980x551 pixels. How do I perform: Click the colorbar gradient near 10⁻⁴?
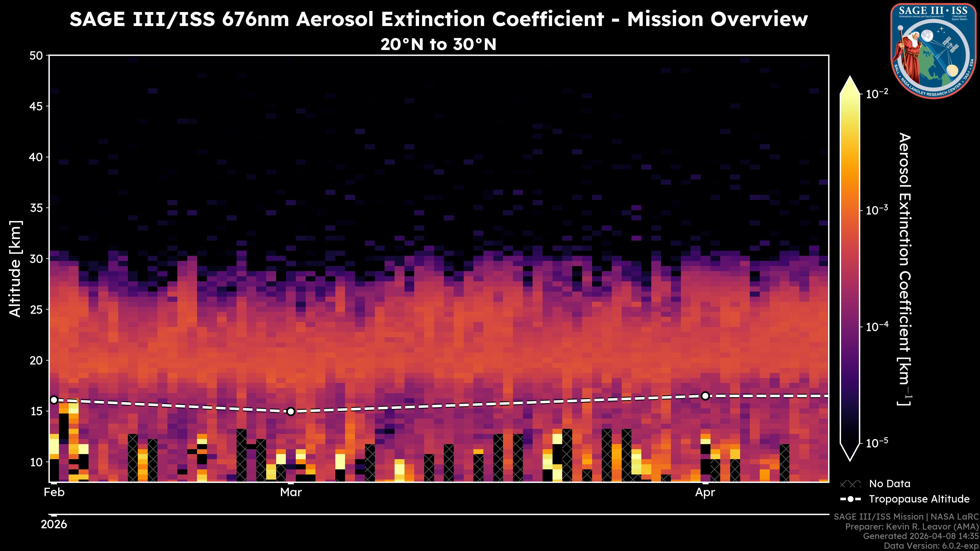[x=850, y=327]
